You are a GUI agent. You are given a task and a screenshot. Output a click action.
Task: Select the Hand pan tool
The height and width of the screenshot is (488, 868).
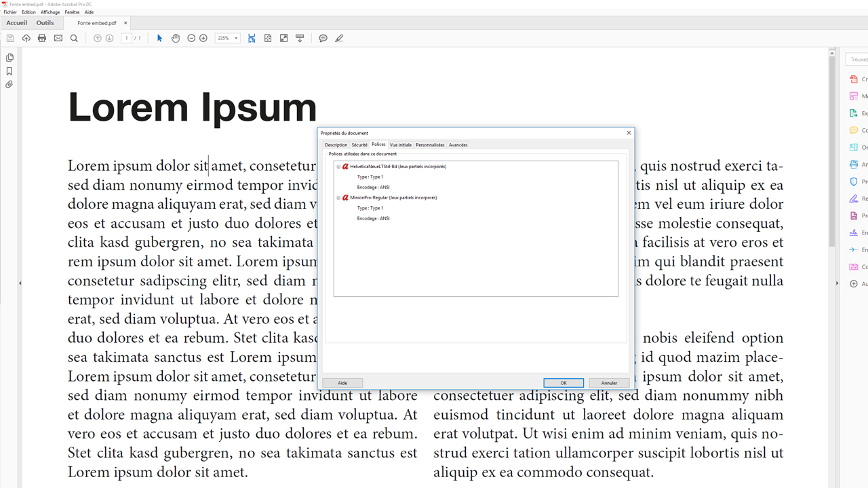176,39
